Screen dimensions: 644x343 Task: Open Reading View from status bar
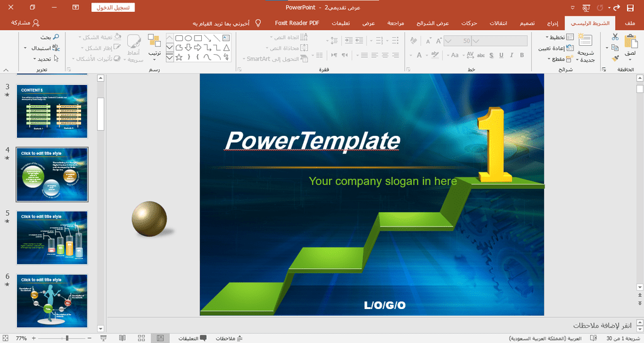(123, 338)
